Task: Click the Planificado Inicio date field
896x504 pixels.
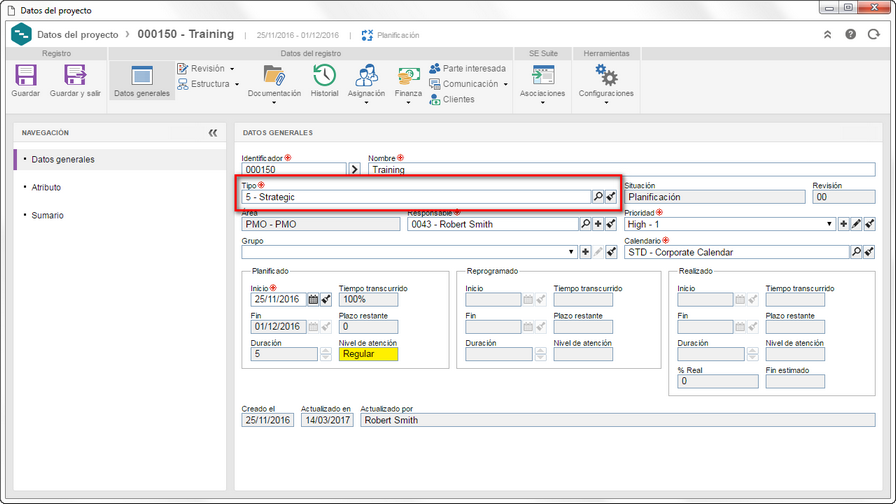Action: (x=278, y=299)
